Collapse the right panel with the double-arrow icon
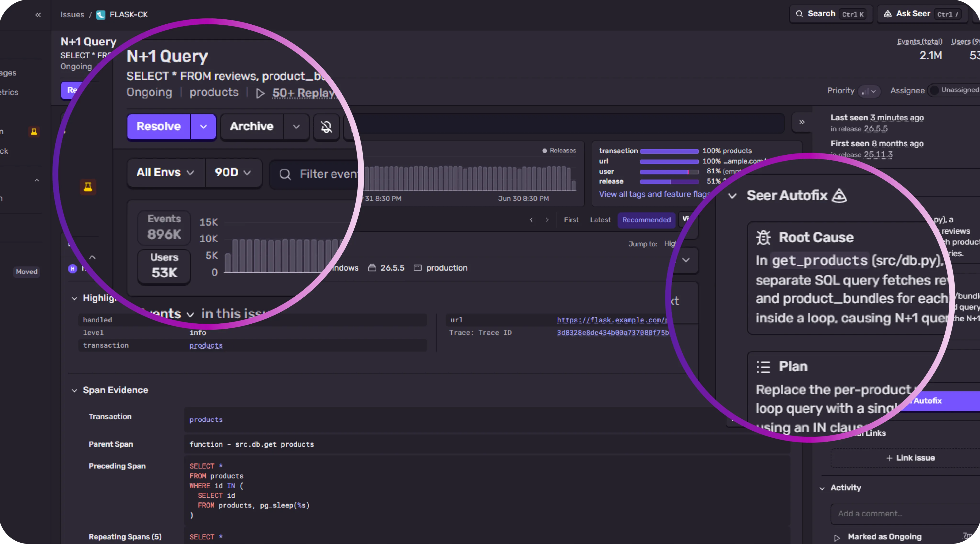 pos(802,122)
